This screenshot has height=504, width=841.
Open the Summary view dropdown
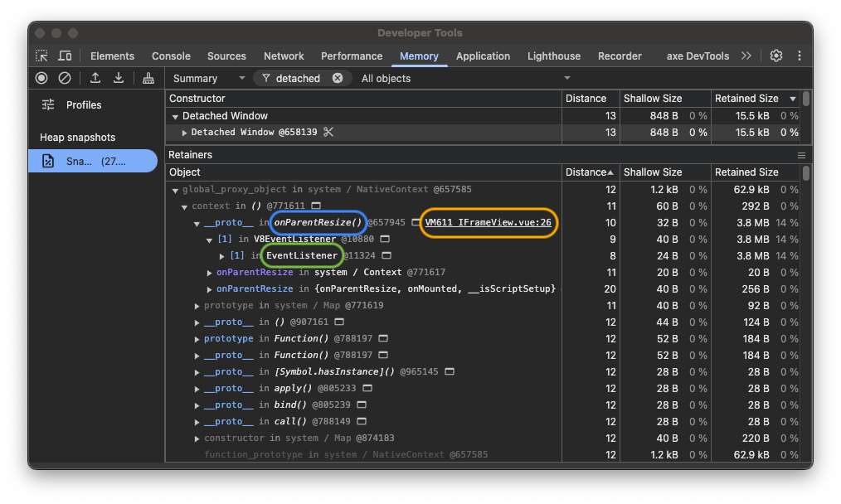point(209,78)
